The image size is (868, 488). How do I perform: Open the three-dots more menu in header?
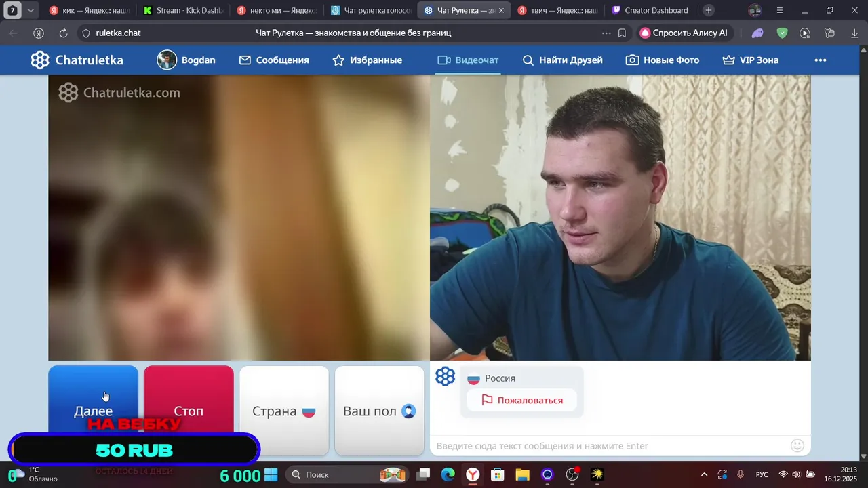(821, 60)
